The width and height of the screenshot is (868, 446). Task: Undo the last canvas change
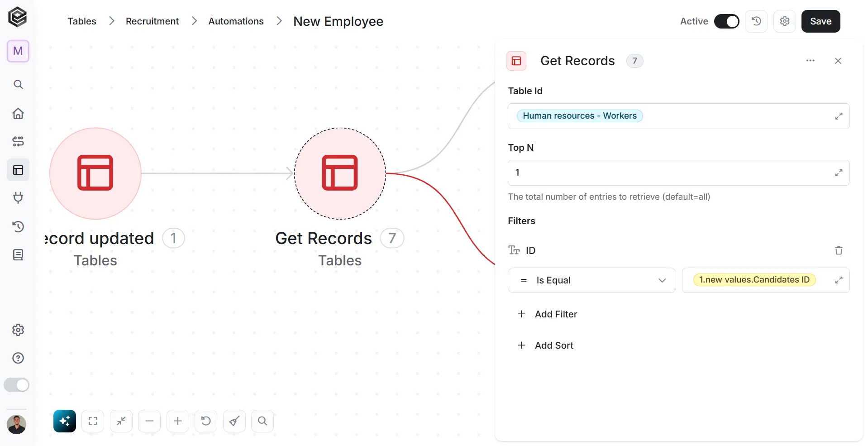pos(206,421)
